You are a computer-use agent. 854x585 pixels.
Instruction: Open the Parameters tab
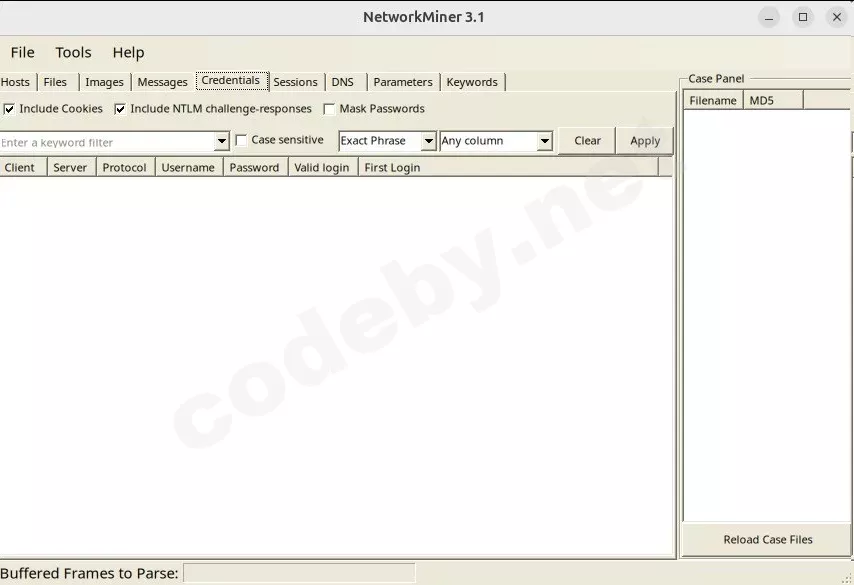pos(403,82)
